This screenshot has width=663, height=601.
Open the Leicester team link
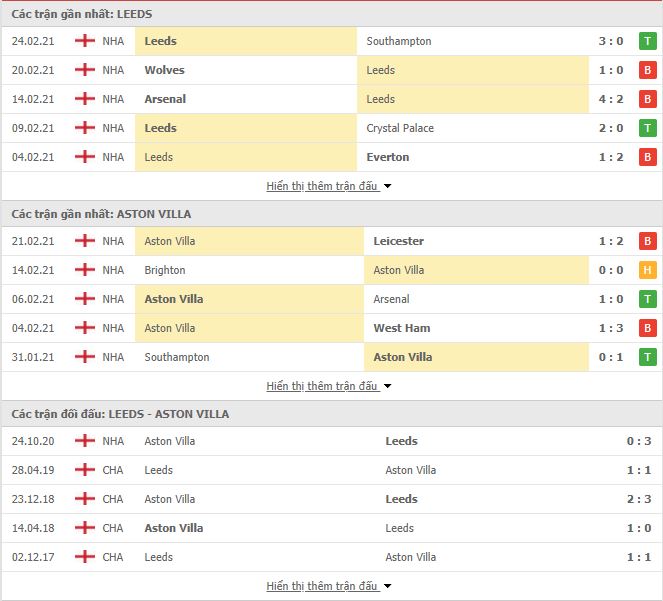click(398, 241)
